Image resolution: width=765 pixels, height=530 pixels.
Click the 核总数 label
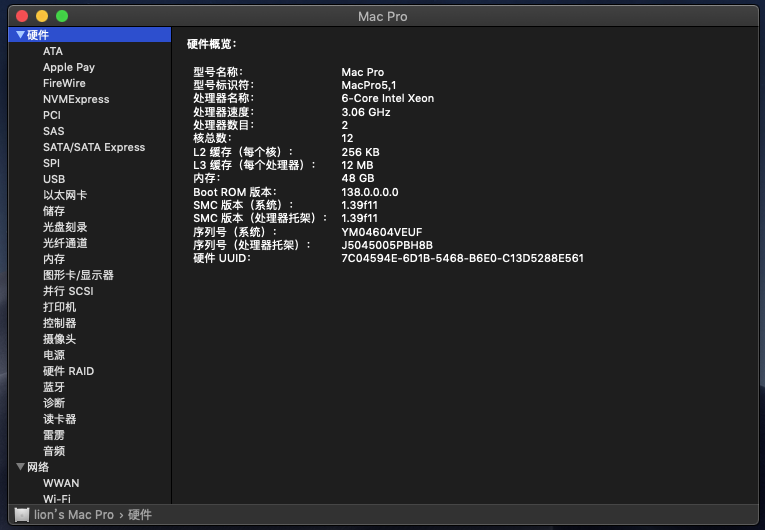point(212,139)
